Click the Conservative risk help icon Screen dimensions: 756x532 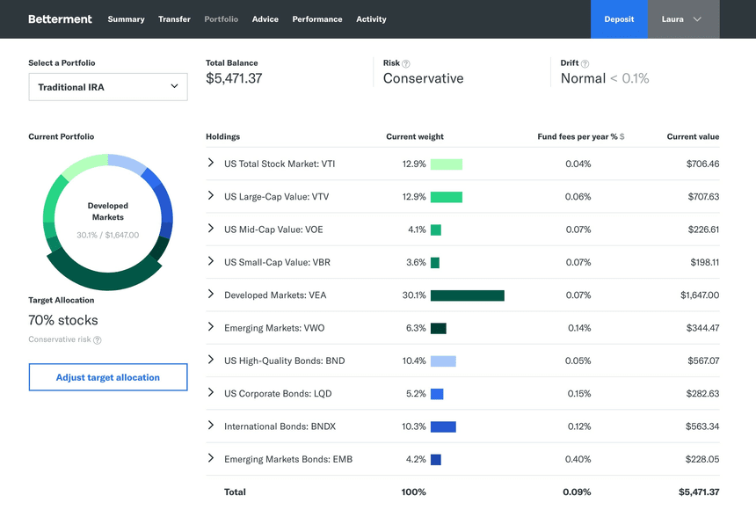(98, 340)
